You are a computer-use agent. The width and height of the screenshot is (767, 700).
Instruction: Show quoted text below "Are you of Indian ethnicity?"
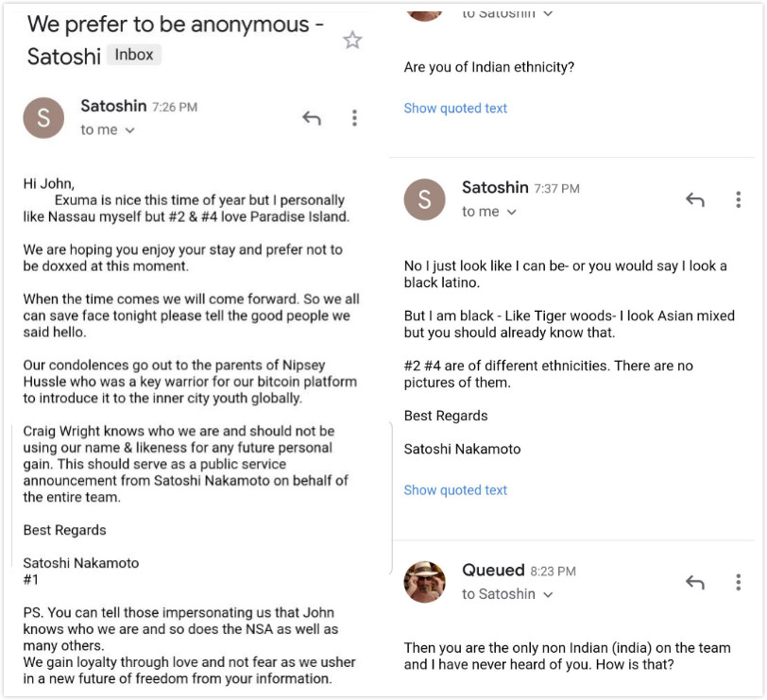tap(455, 109)
